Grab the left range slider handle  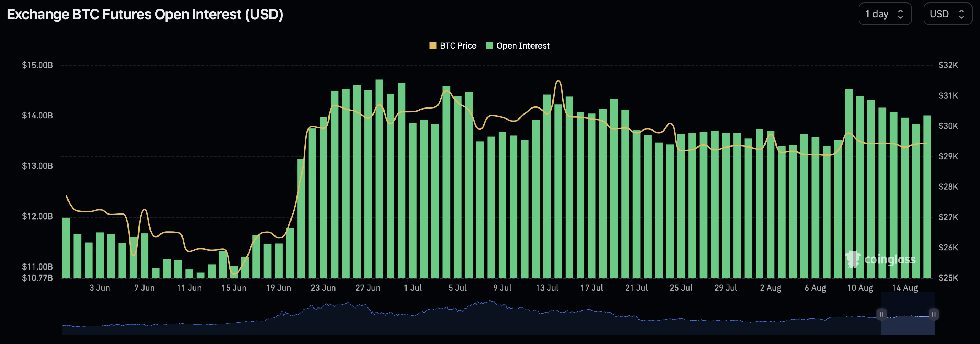coord(881,314)
